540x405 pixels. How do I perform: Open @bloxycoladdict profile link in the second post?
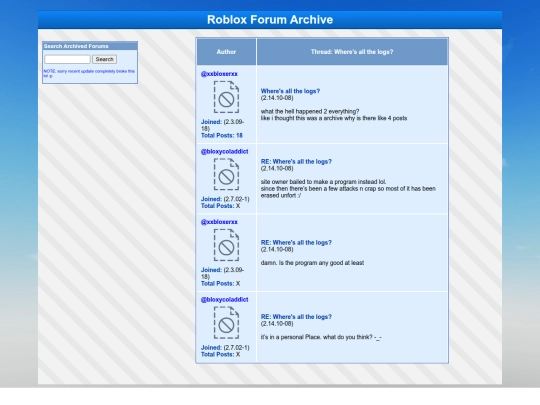[x=225, y=152]
